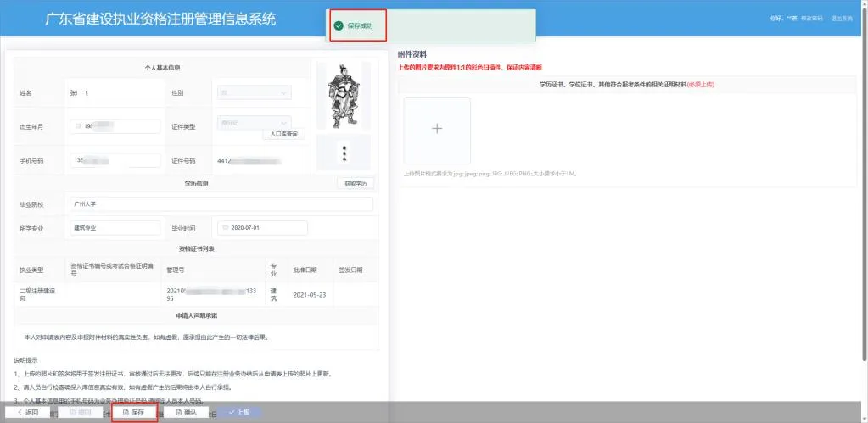The width and height of the screenshot is (868, 423).
Task: Click the 人口库查询 query button
Action: pos(283,134)
